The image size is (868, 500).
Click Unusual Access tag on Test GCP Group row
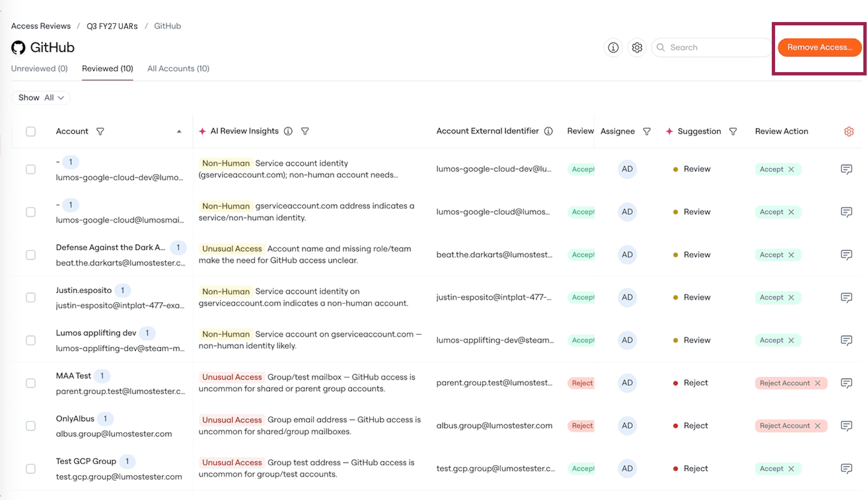[x=232, y=463]
